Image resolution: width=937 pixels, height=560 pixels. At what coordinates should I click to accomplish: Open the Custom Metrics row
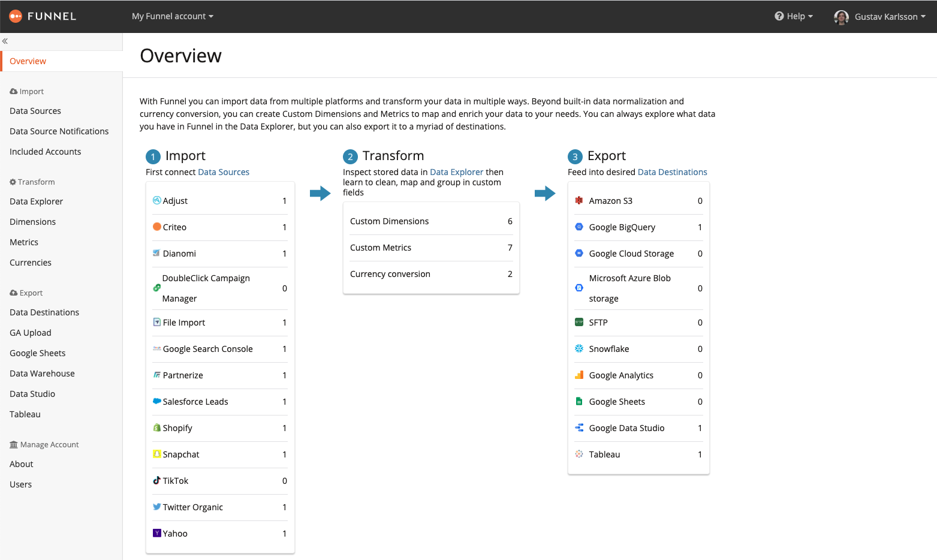click(431, 248)
